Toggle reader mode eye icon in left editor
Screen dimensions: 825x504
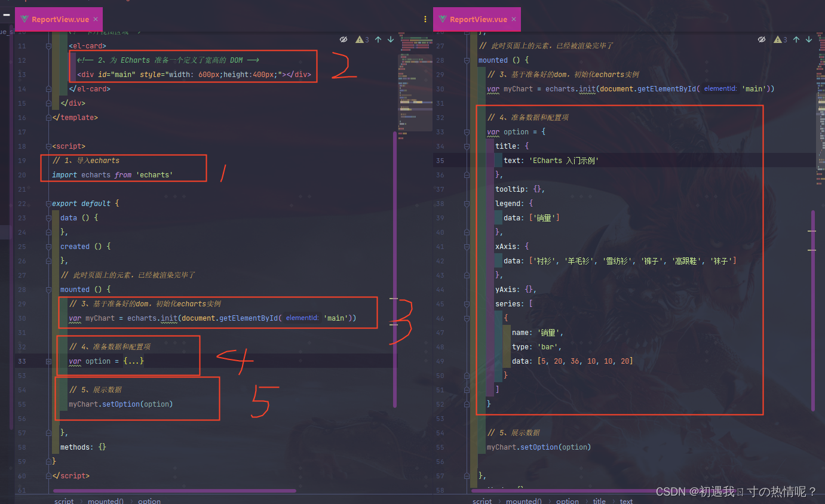click(x=344, y=39)
